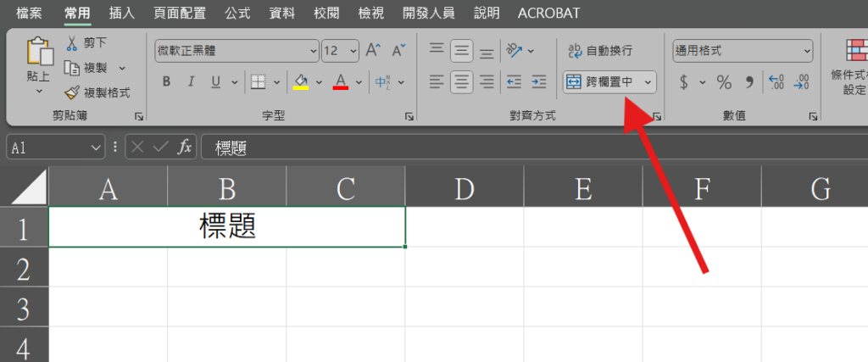Click the Cut (剪下) scissors icon
Image resolution: width=868 pixels, height=362 pixels.
tap(72, 43)
